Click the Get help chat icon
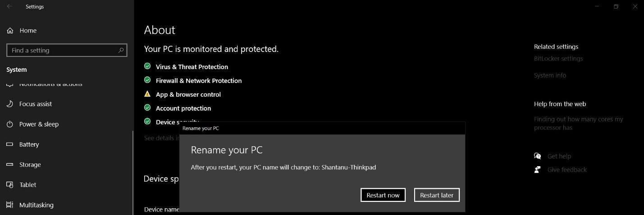The width and height of the screenshot is (644, 215). (x=537, y=156)
